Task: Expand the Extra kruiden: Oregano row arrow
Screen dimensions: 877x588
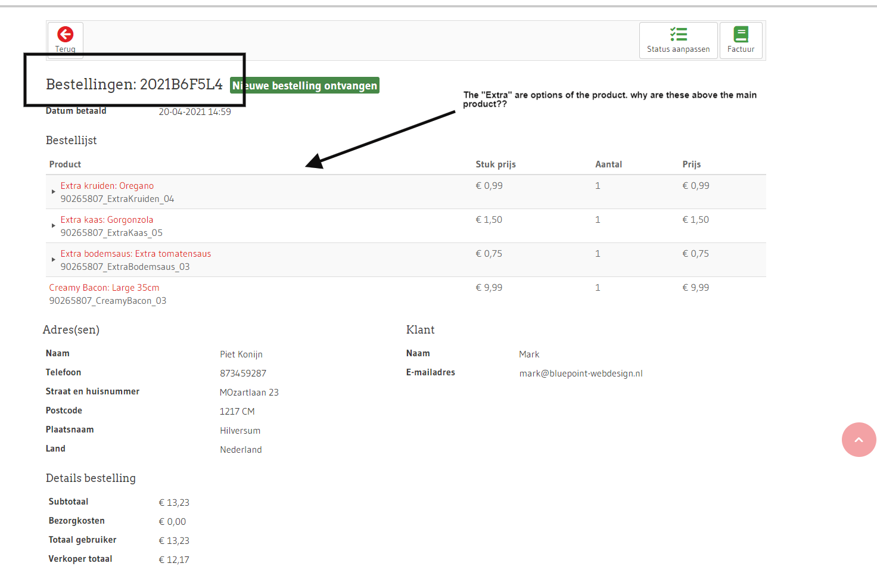Action: (54, 192)
